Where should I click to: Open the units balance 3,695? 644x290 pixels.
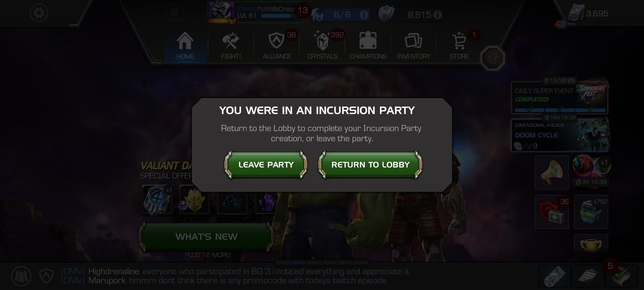click(588, 13)
